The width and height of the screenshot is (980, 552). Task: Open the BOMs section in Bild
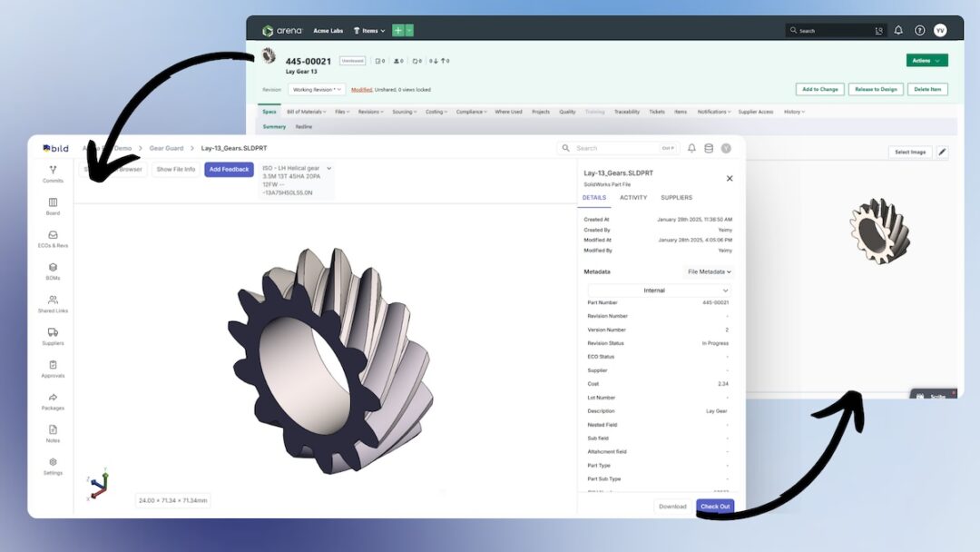point(52,272)
